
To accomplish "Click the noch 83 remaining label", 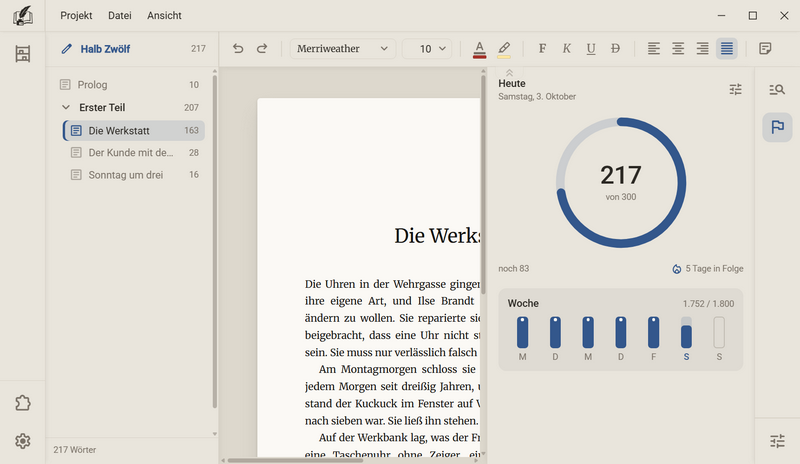I will click(x=514, y=268).
